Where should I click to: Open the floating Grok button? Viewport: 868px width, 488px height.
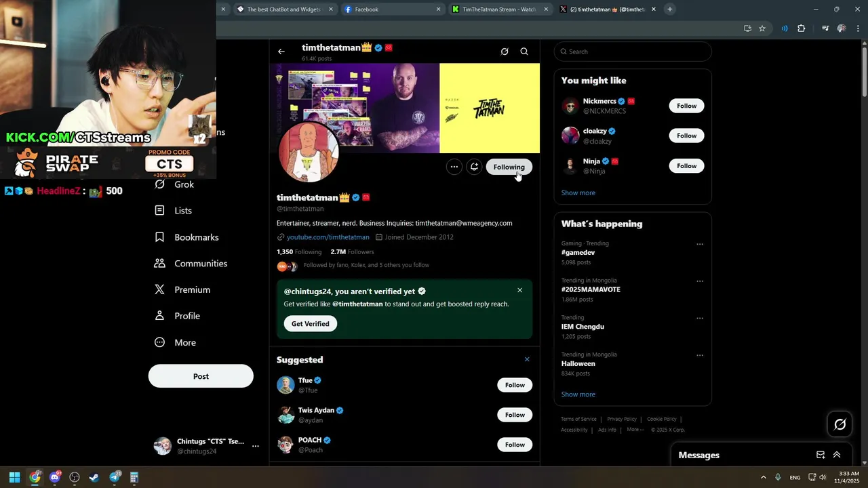tap(840, 424)
